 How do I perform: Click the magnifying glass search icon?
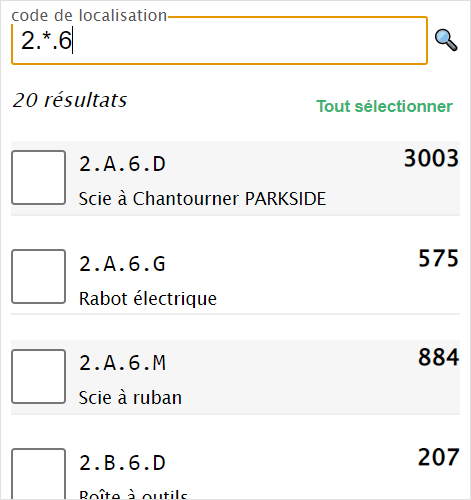point(446,40)
